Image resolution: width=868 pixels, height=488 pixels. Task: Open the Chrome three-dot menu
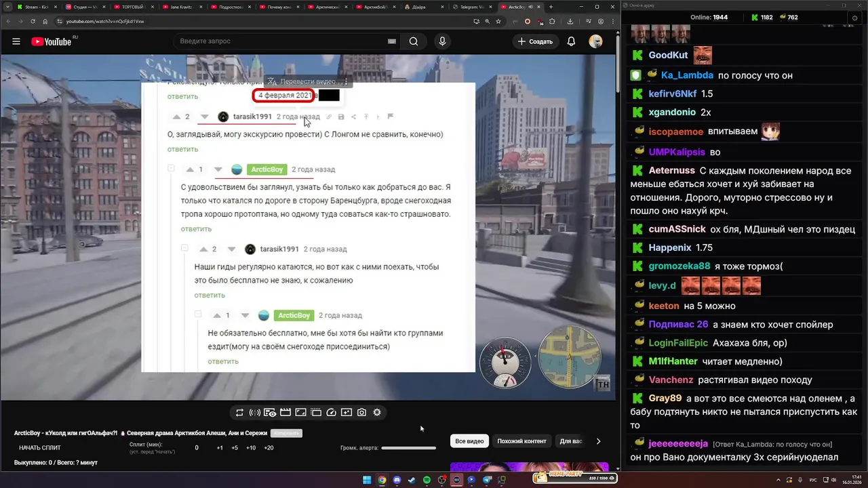coord(612,21)
